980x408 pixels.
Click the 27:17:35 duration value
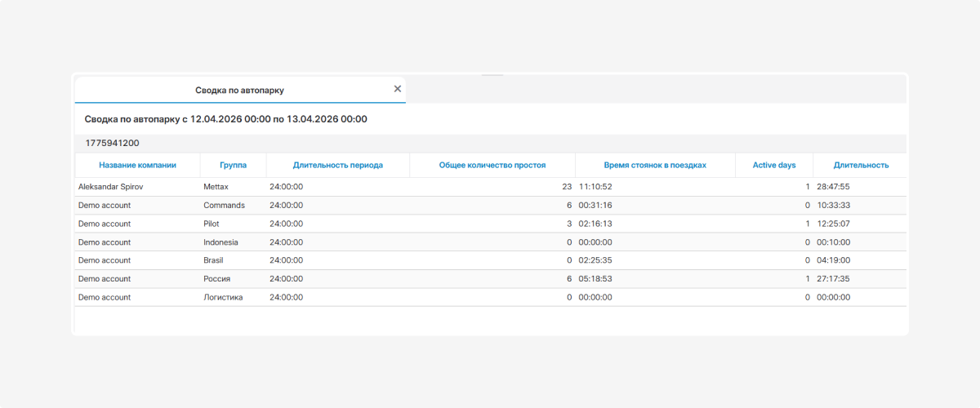[833, 279]
